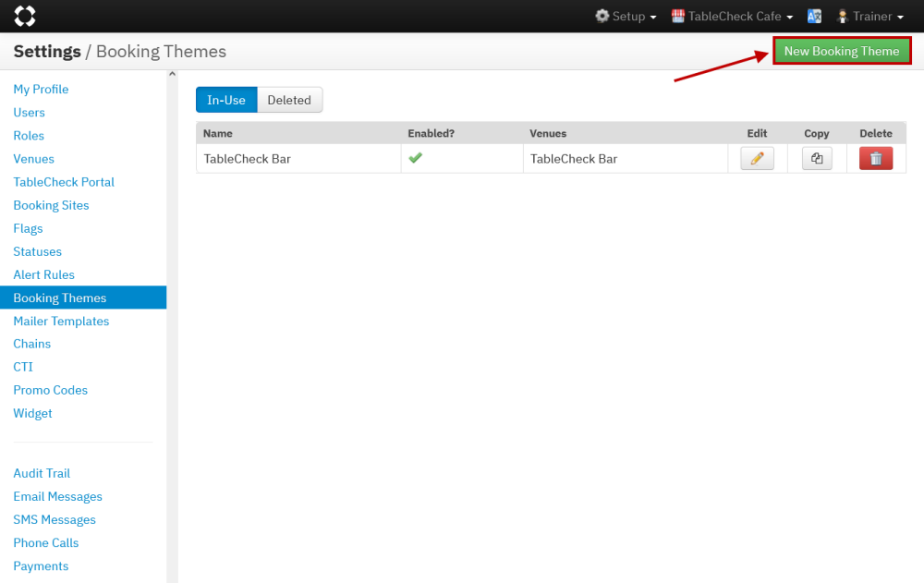View Phone Calls log
This screenshot has width=924, height=583.
pos(46,542)
